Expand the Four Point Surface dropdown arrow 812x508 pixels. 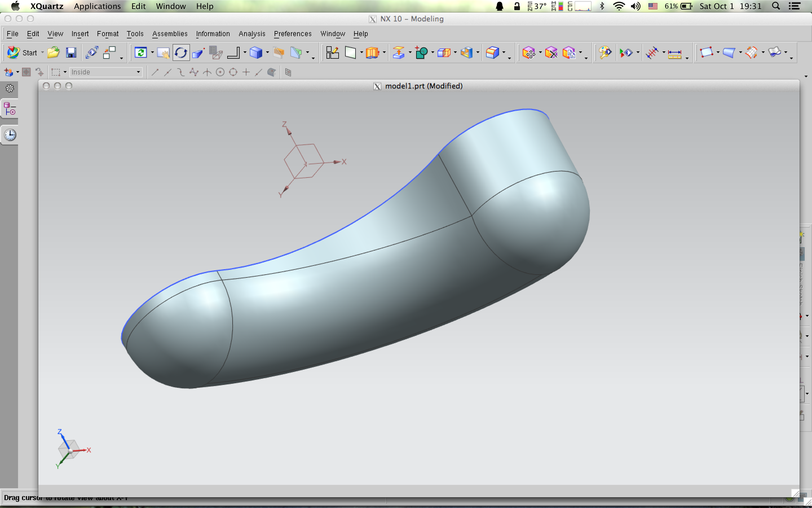click(x=718, y=53)
